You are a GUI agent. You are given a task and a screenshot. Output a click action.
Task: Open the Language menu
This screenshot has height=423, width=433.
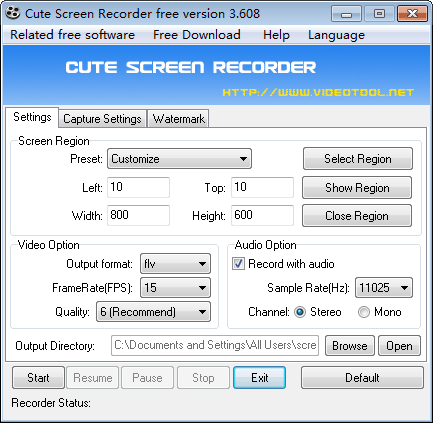(336, 35)
